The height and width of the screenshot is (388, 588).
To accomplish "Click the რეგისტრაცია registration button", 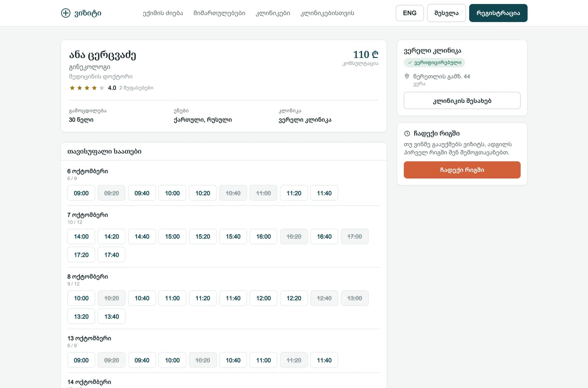I will click(x=498, y=13).
